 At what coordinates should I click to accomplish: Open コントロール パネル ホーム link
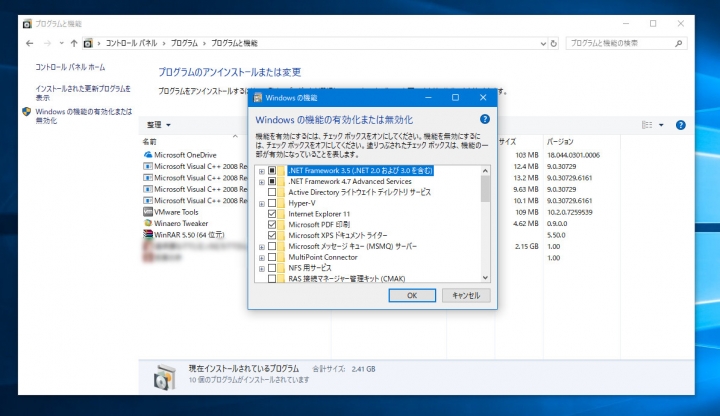click(70, 67)
